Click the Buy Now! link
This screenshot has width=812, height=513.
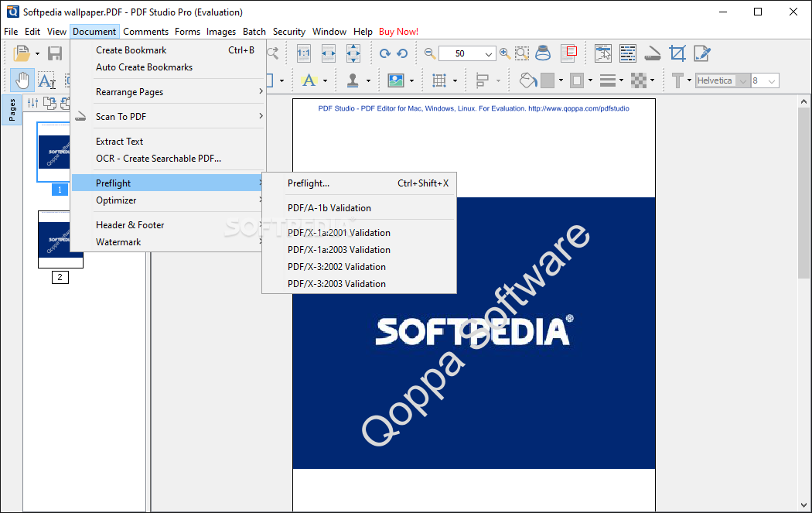tap(398, 32)
